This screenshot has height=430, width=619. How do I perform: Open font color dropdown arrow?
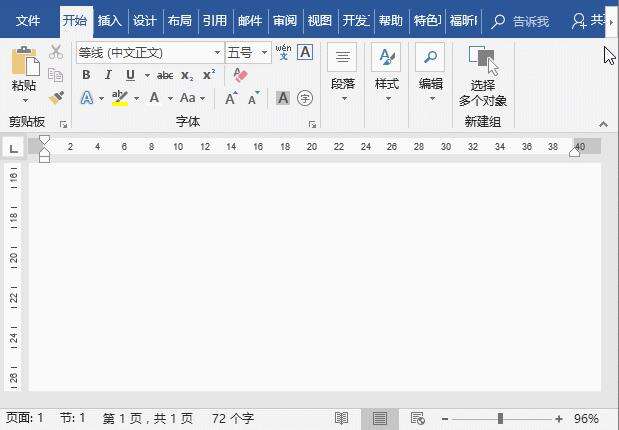point(170,98)
